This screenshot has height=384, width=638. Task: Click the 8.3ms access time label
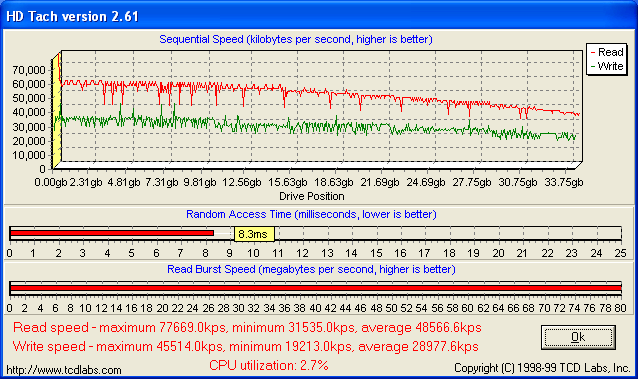254,234
